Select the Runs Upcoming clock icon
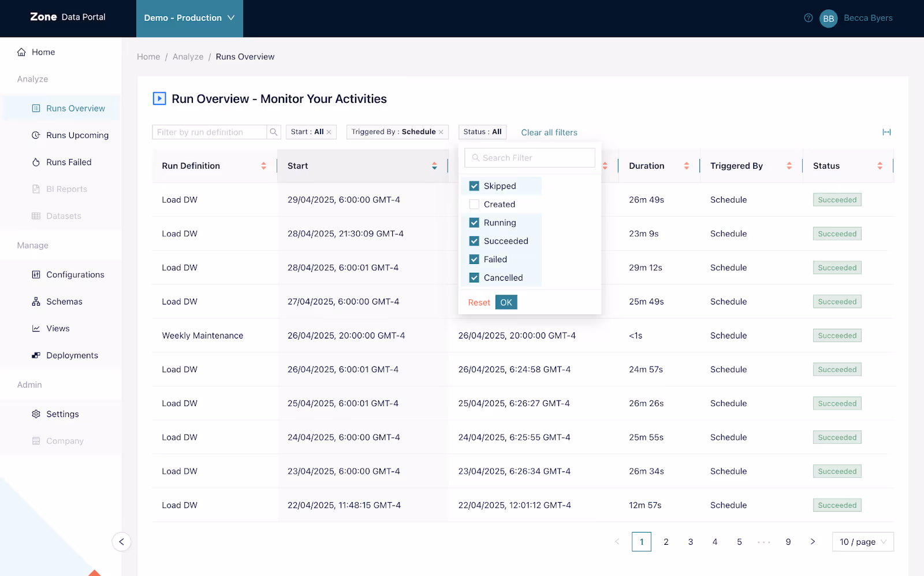Viewport: 924px width, 576px height. (x=35, y=135)
